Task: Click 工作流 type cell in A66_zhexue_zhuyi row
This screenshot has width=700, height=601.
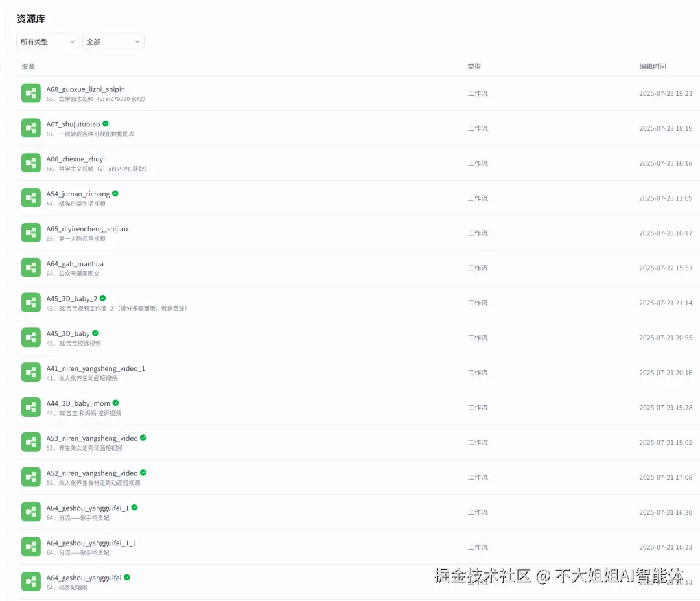Action: tap(478, 163)
